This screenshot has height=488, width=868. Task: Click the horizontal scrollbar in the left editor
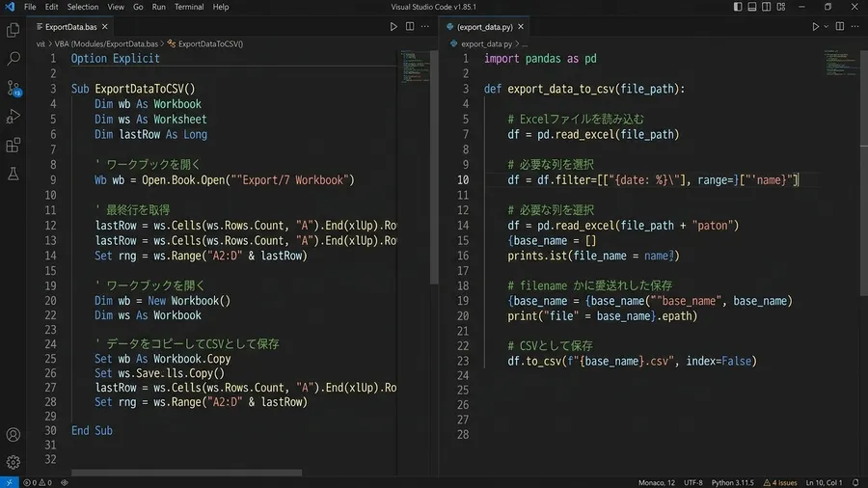(186, 473)
